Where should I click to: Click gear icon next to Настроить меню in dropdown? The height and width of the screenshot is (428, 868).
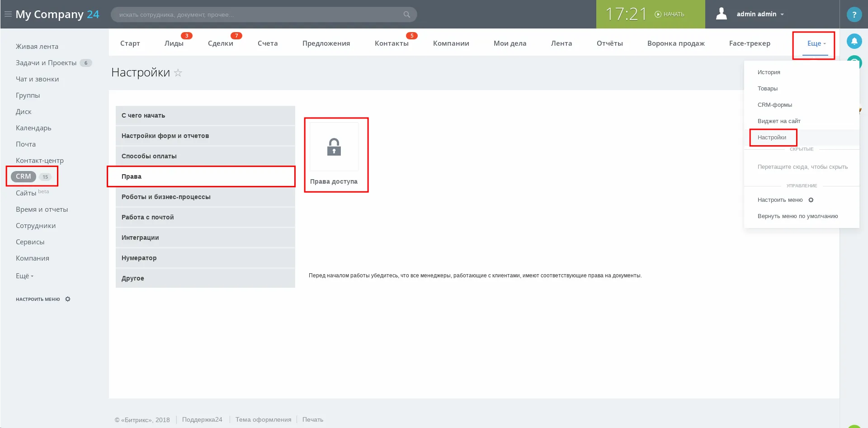811,200
